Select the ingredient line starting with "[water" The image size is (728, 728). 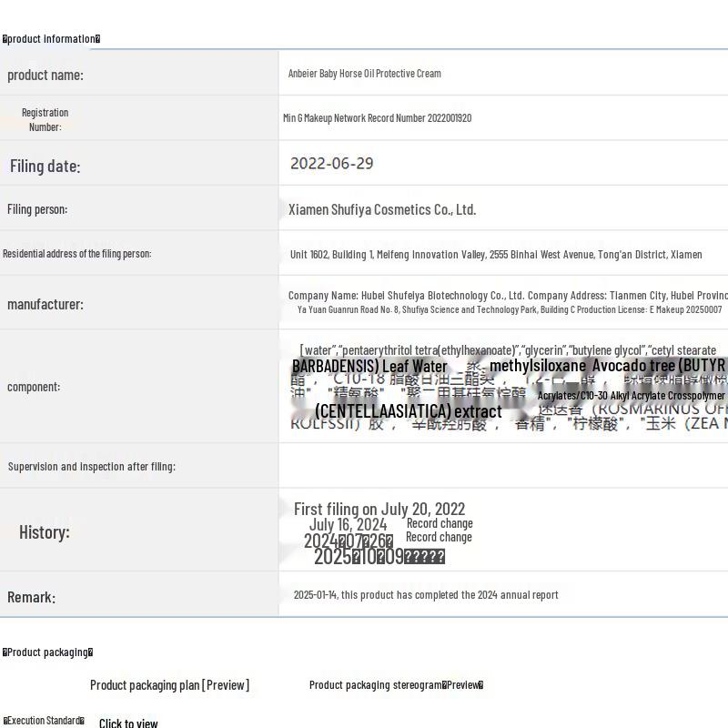[508, 350]
